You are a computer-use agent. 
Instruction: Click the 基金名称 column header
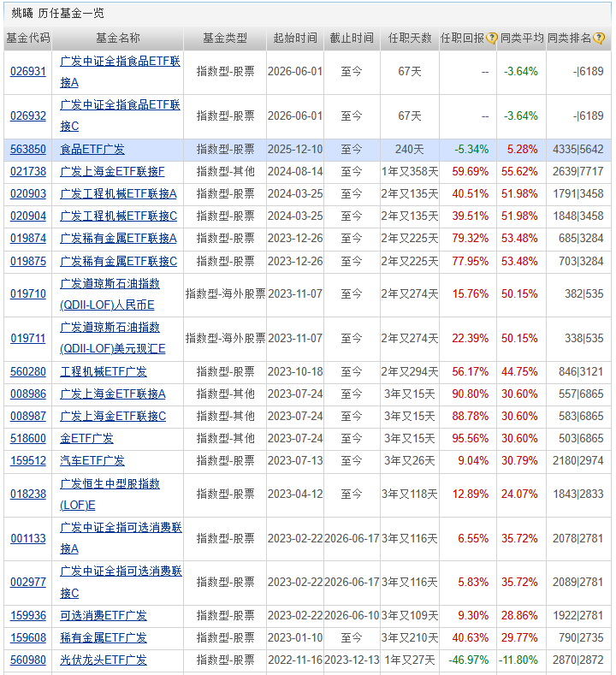tap(118, 38)
